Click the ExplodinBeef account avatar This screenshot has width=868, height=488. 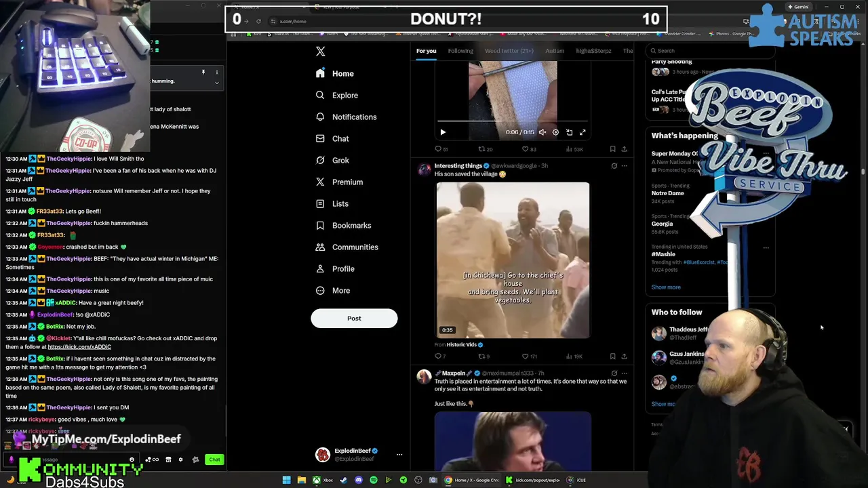323,455
